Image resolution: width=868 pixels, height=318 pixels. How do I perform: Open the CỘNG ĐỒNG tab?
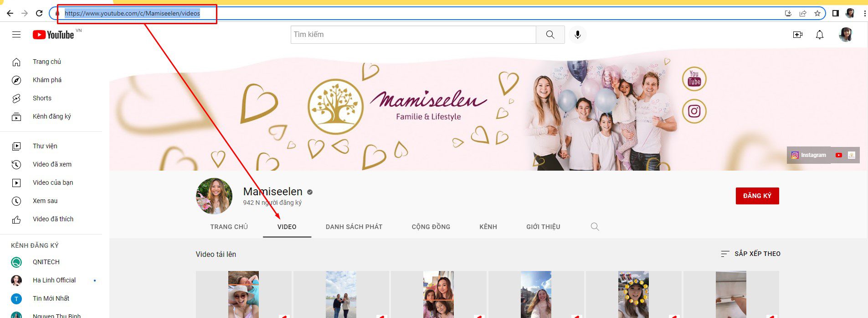point(431,227)
